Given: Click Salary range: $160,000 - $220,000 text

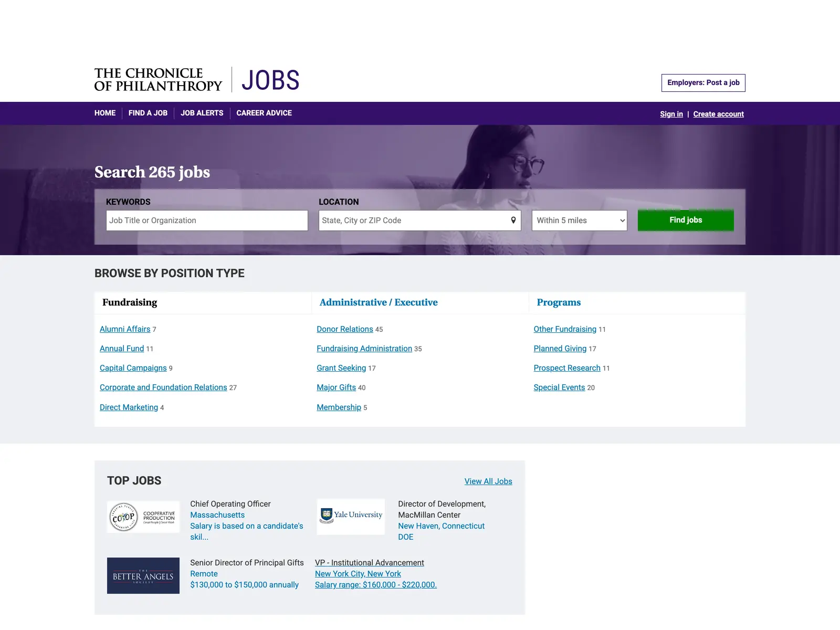Looking at the screenshot, I should click(376, 585).
